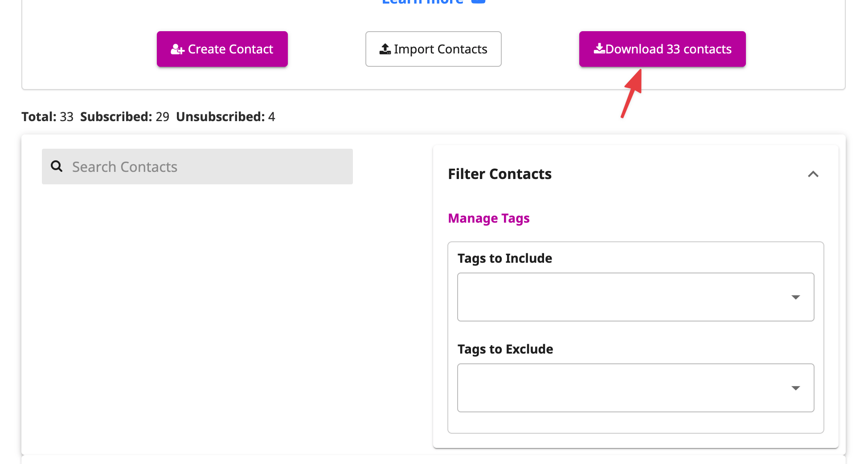This screenshot has height=464, width=868.
Task: Click the Total: 33 count
Action: (47, 117)
